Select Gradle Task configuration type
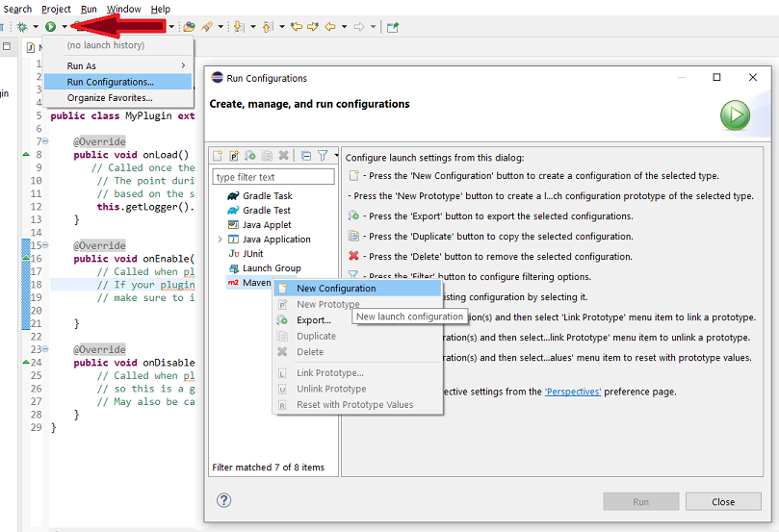 [x=268, y=196]
